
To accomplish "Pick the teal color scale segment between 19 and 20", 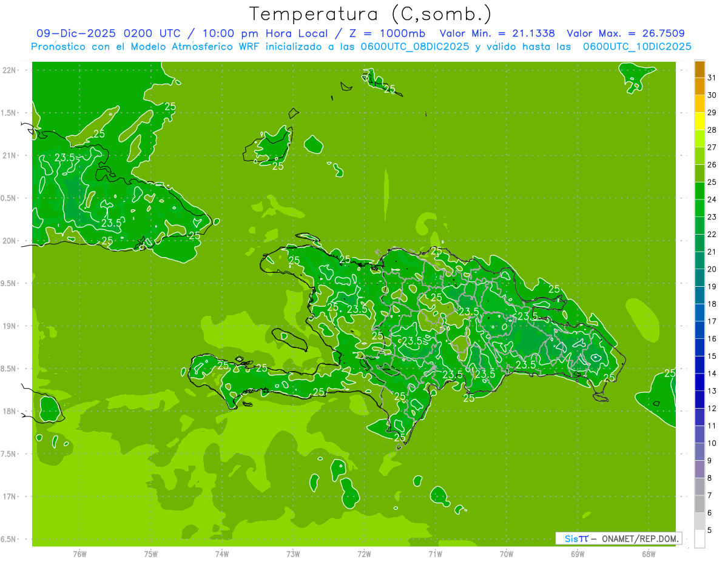I will (699, 278).
